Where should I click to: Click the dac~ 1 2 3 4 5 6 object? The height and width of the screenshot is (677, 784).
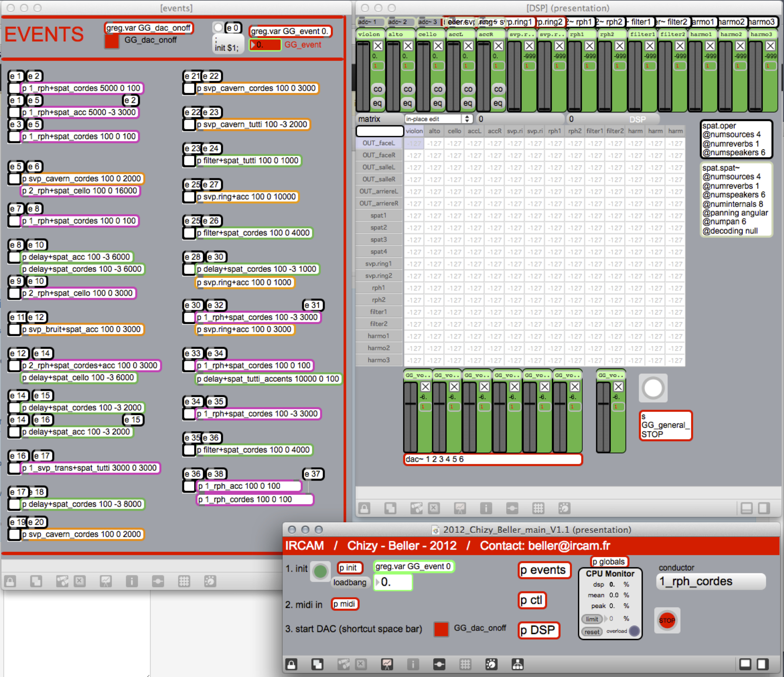pos(493,459)
